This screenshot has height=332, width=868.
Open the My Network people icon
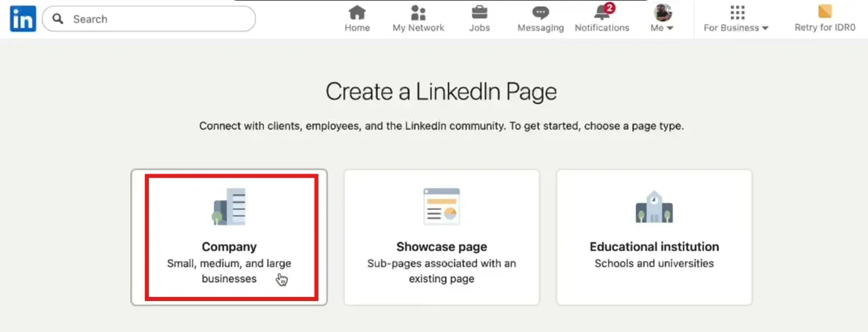tap(418, 12)
